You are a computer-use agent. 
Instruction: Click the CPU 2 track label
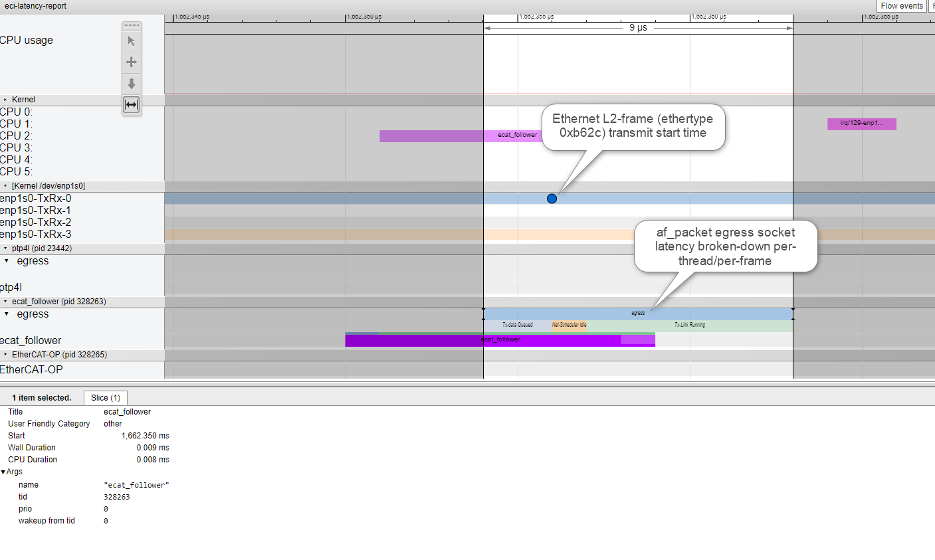pyautogui.click(x=16, y=136)
